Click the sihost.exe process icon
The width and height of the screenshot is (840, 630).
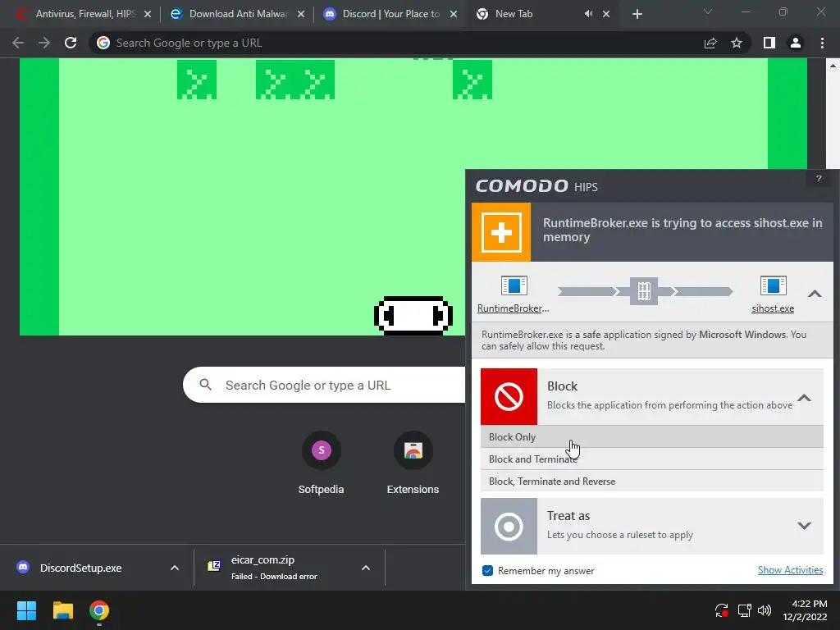[773, 285]
